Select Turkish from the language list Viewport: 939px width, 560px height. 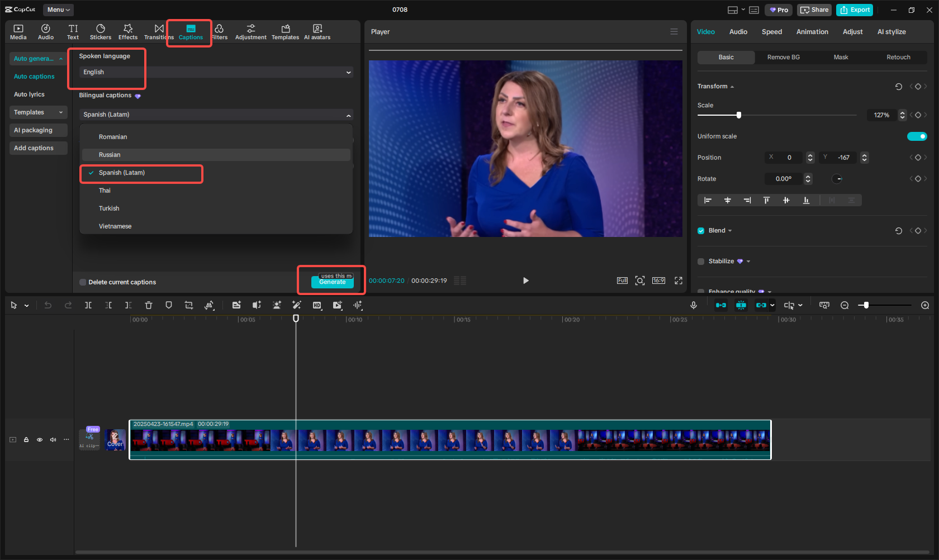(109, 208)
